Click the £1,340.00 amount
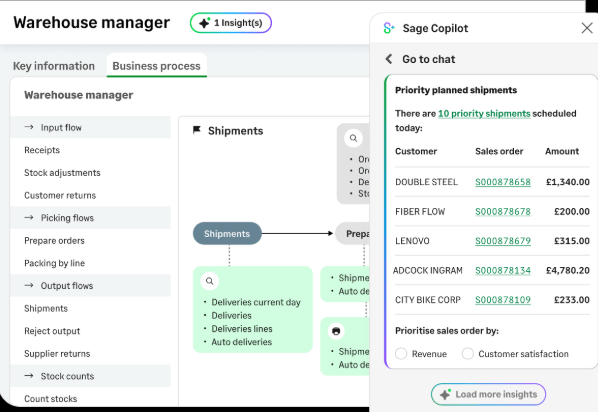 tap(568, 182)
